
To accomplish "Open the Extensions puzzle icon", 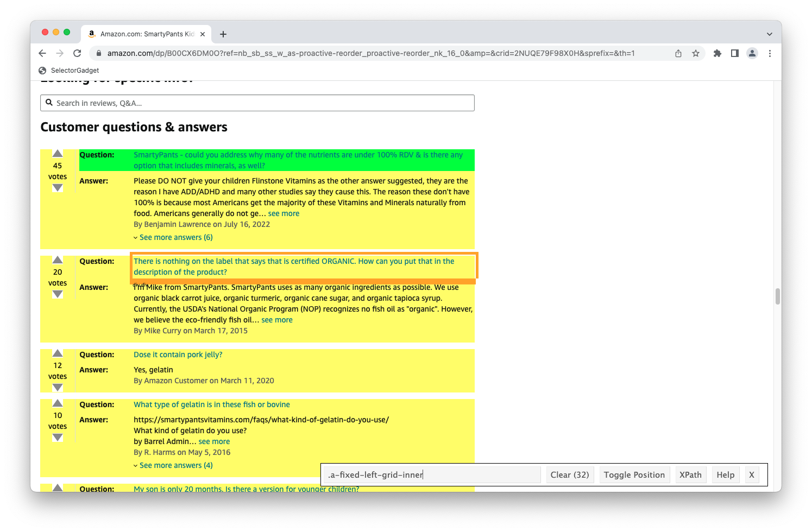I will click(717, 53).
